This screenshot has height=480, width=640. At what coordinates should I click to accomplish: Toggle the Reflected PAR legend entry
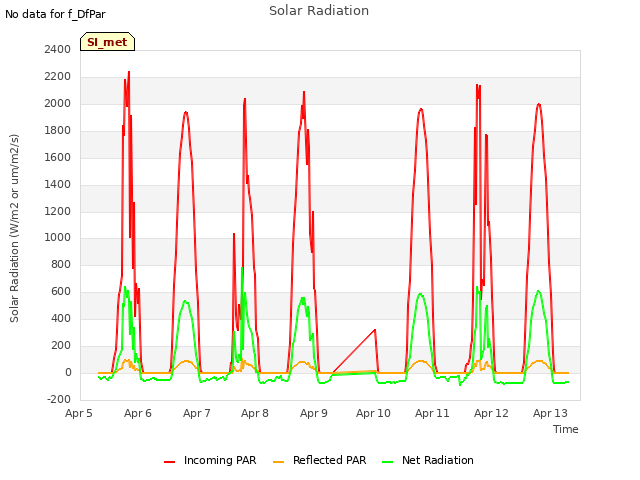click(x=320, y=460)
